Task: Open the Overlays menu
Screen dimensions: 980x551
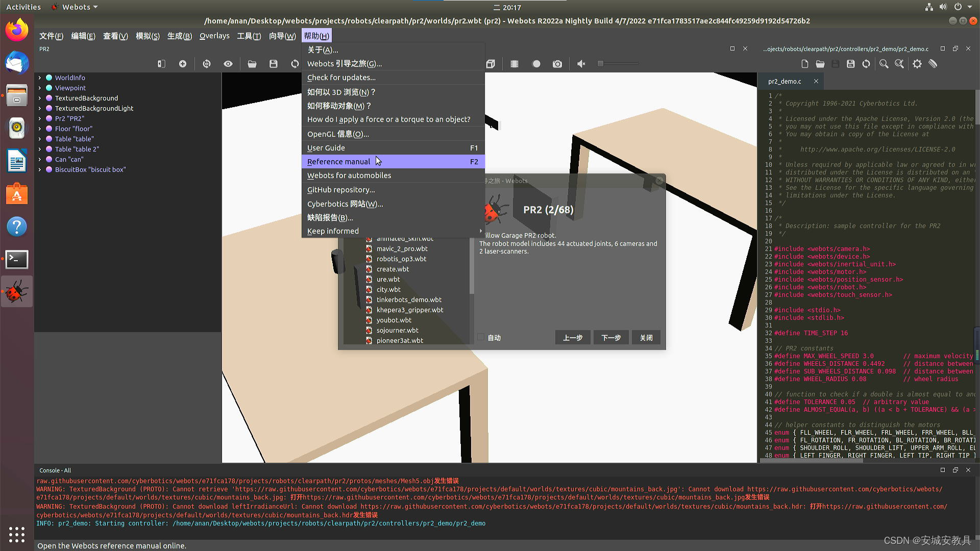Action: (x=214, y=36)
